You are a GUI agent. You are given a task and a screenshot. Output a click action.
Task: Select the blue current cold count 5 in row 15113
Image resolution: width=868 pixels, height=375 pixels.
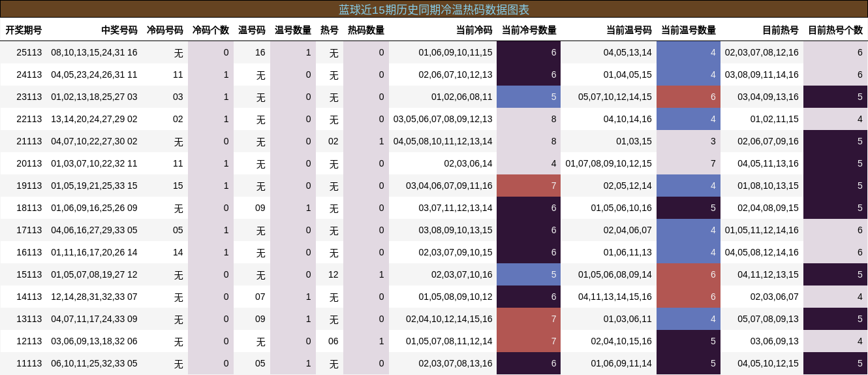529,274
